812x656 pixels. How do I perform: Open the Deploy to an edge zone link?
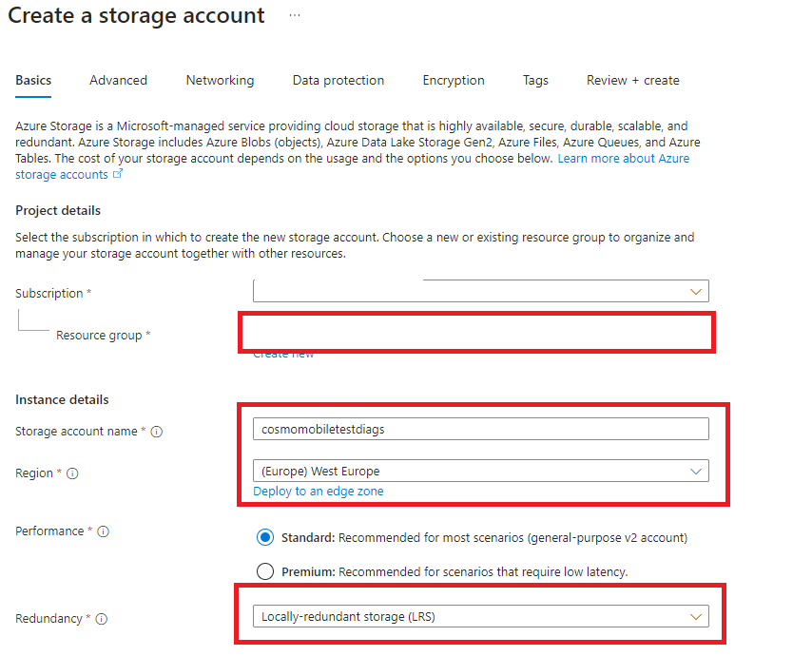(x=318, y=492)
